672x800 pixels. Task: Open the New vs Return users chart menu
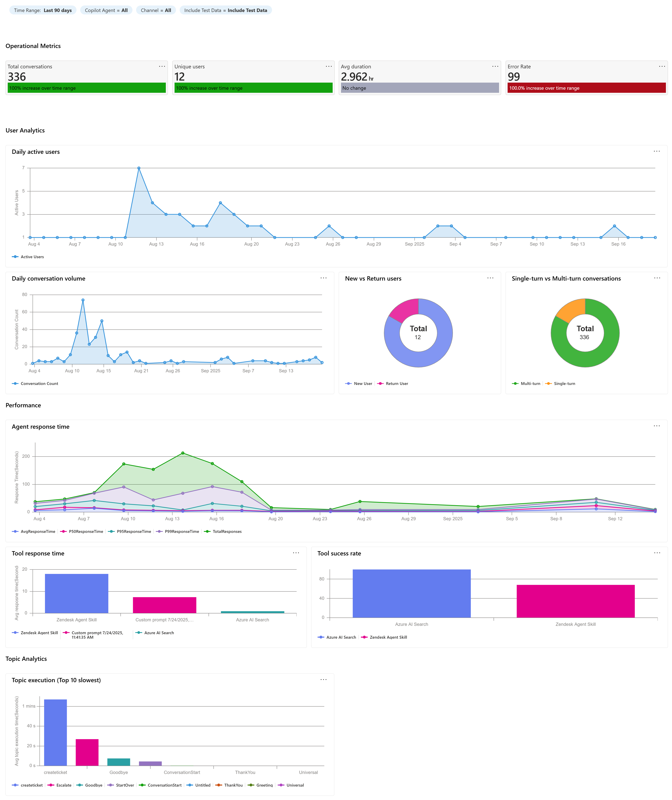tap(490, 278)
